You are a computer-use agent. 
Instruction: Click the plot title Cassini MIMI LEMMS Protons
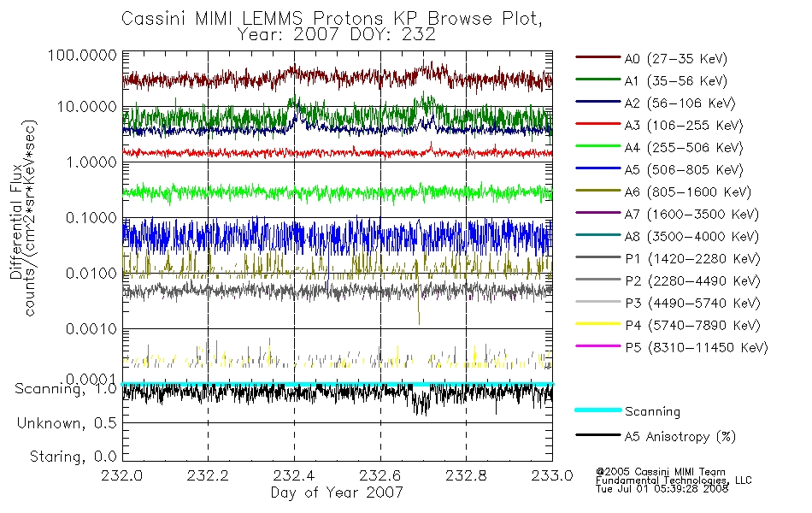pyautogui.click(x=332, y=19)
